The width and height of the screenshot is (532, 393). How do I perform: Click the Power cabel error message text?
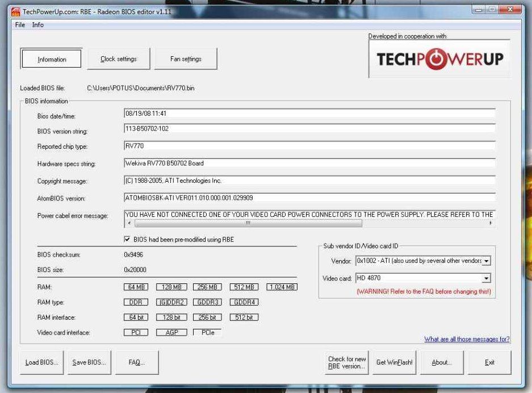[309, 215]
